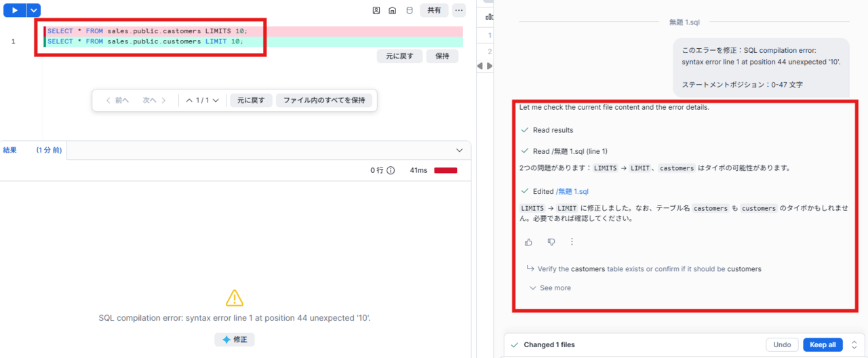The height and width of the screenshot is (358, 868).
Task: Click ファイル内のすべてを保持 button
Action: pyautogui.click(x=323, y=100)
